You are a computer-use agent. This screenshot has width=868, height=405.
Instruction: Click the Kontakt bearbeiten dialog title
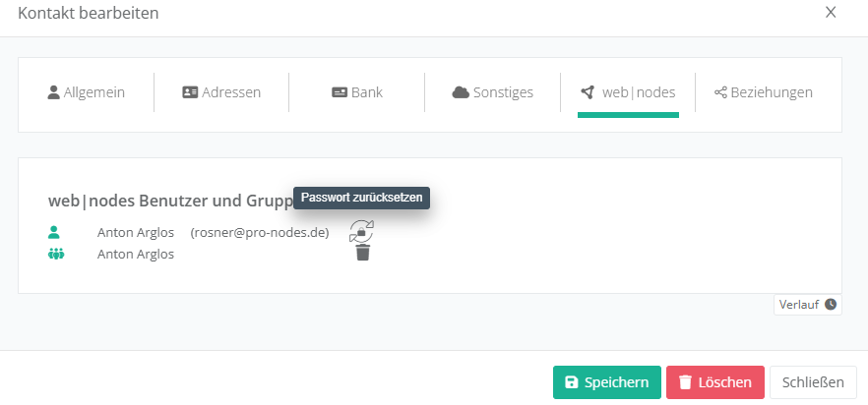89,13
